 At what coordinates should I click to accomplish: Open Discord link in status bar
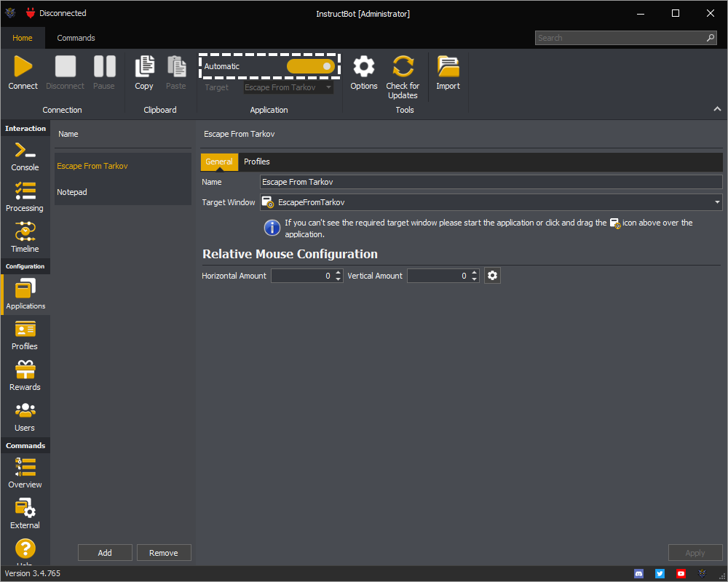coord(639,574)
